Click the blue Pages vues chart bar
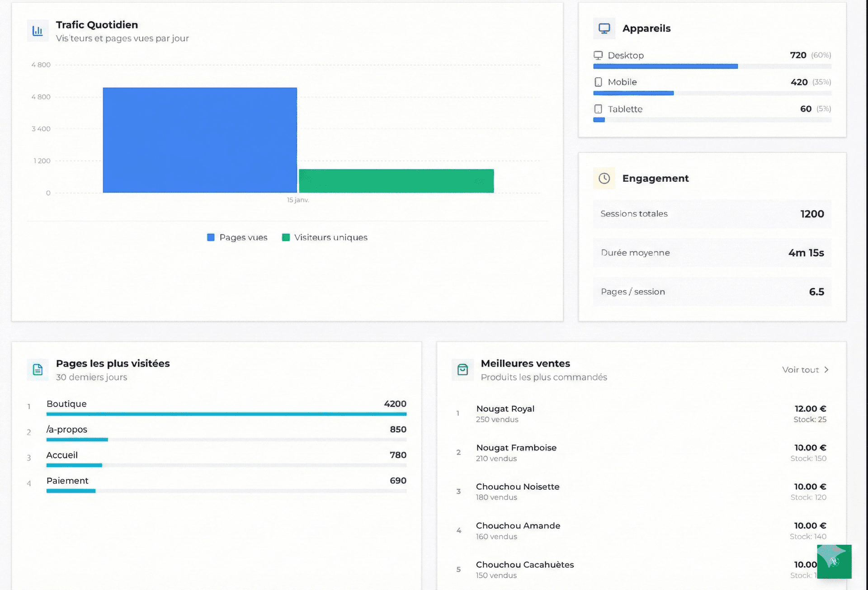 pyautogui.click(x=200, y=140)
